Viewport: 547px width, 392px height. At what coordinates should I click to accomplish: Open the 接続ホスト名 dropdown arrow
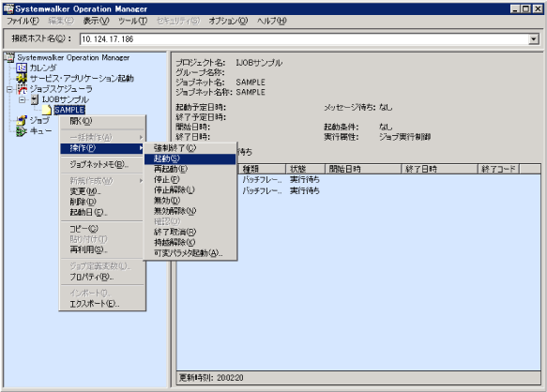[533, 39]
